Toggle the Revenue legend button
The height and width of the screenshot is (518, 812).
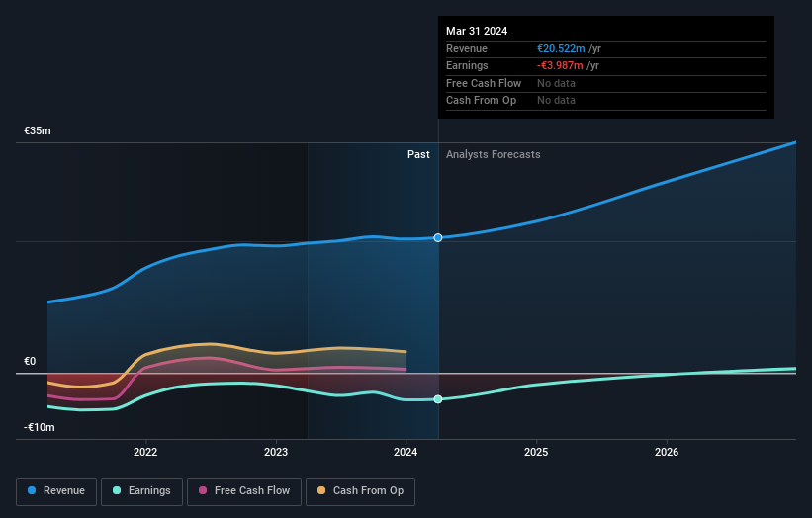[56, 491]
